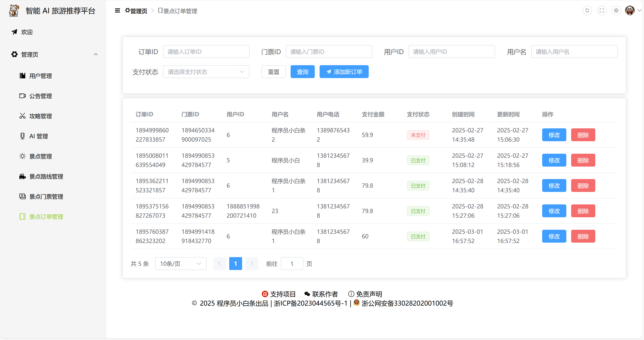
Task: Collapse the 管理页 sidebar submenu
Action: click(x=96, y=54)
